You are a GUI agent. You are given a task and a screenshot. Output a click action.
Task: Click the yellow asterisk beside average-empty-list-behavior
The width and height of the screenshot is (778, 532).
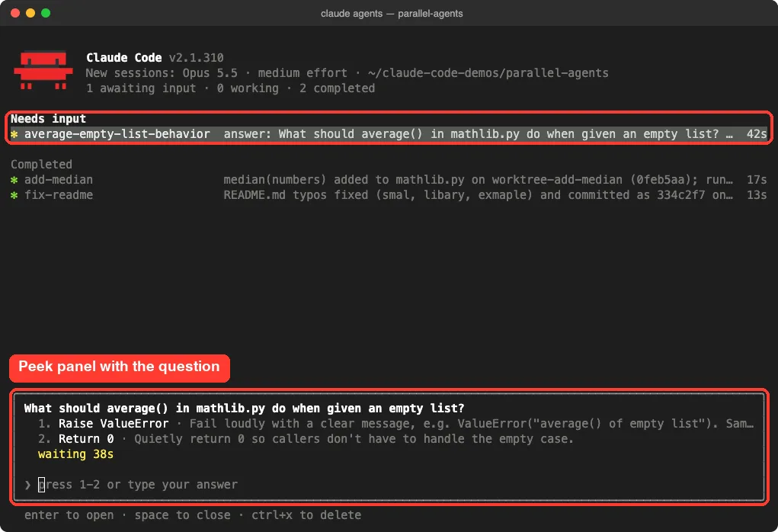[x=14, y=134]
